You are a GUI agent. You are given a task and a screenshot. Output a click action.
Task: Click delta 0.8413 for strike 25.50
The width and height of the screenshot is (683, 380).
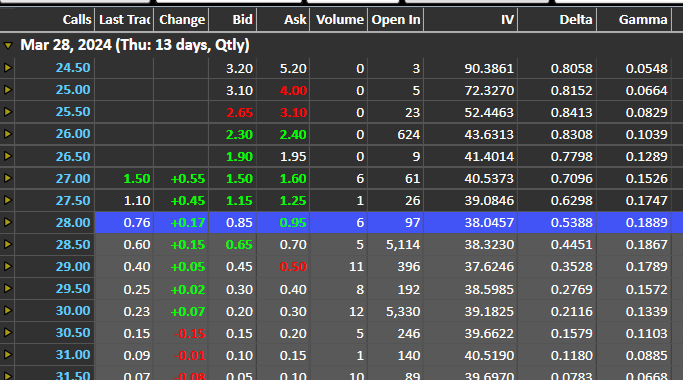(x=571, y=112)
